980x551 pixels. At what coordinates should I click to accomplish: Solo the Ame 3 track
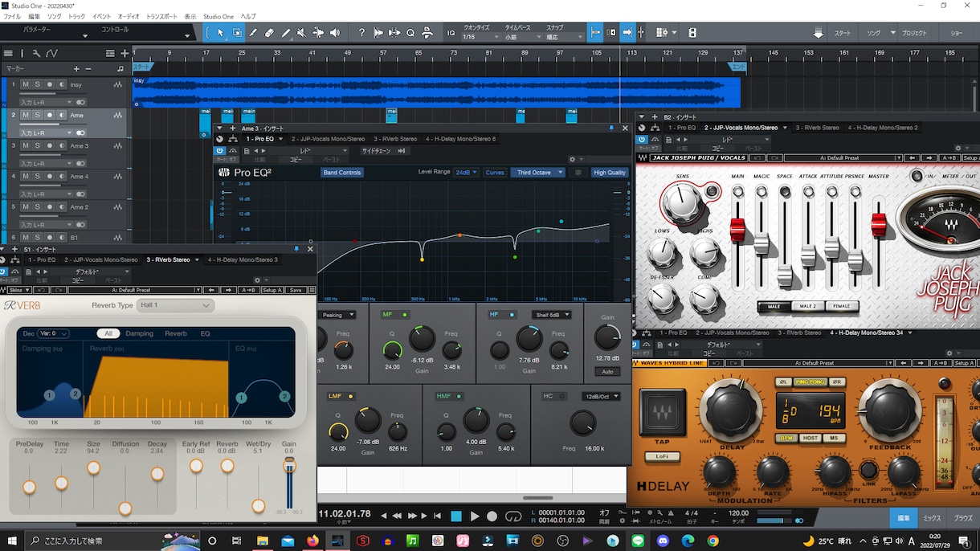pos(37,145)
